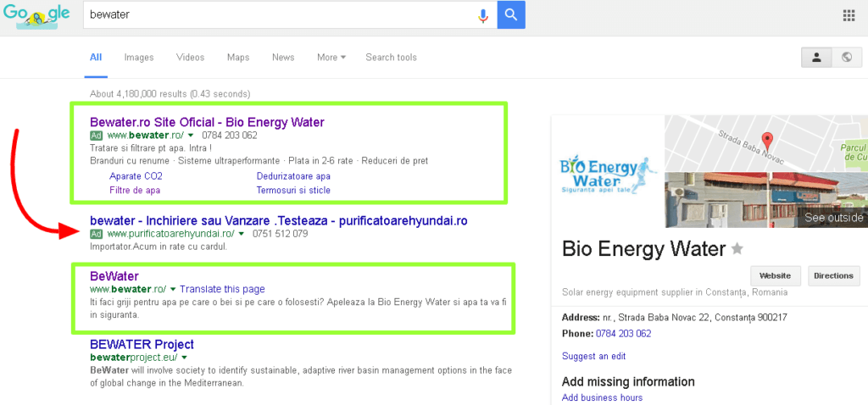Expand the arrow beside bewaterproject.eu
Screen dimensions: 868x405
[184, 358]
